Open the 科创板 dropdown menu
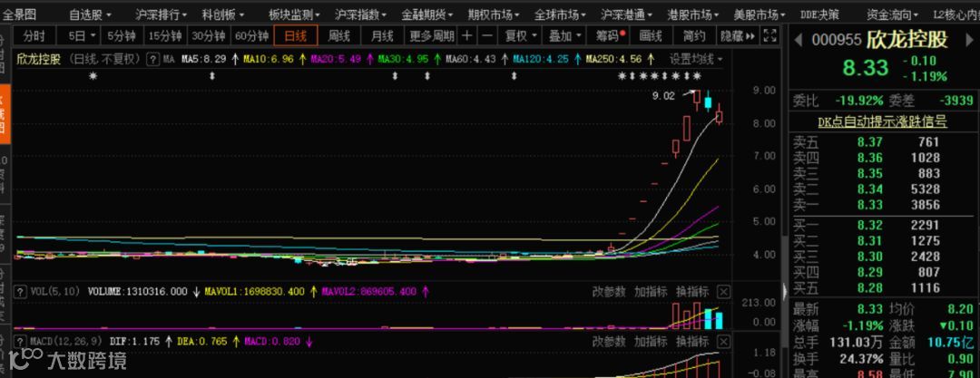The height and width of the screenshot is (378, 980). click(222, 14)
